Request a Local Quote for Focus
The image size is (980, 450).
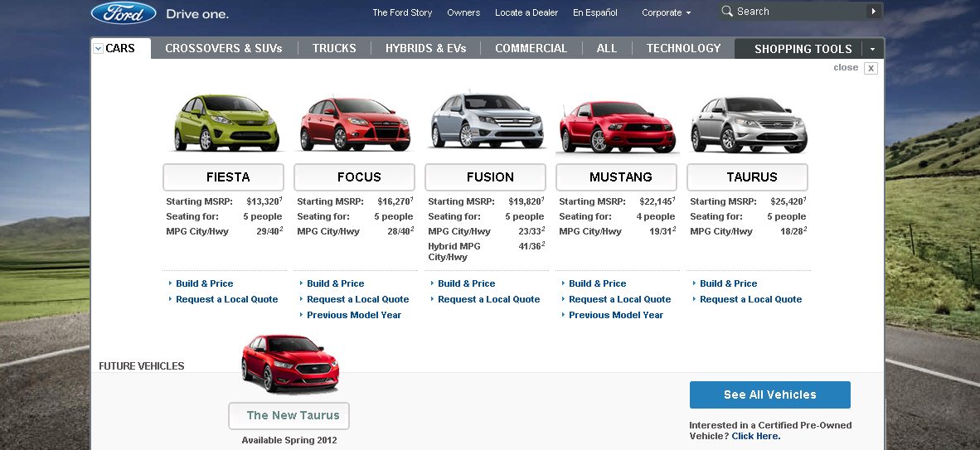358,299
